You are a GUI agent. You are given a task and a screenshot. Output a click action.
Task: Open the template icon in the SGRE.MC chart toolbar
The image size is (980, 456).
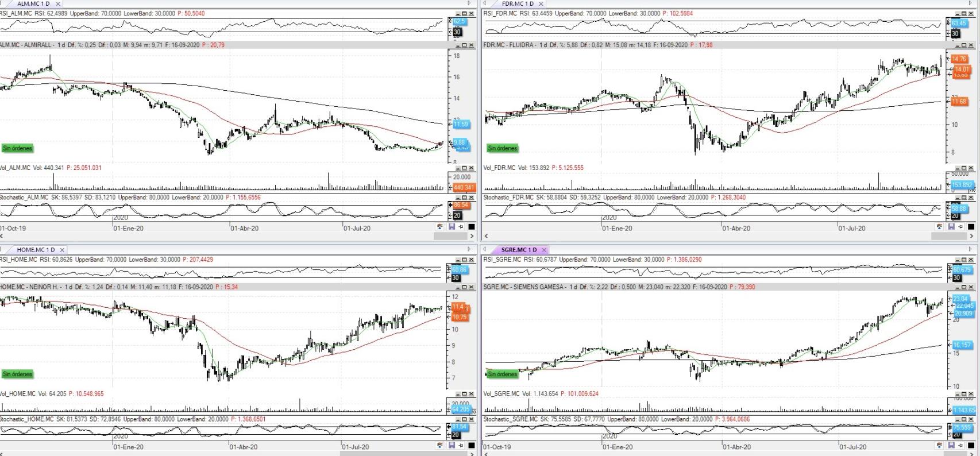(939, 445)
